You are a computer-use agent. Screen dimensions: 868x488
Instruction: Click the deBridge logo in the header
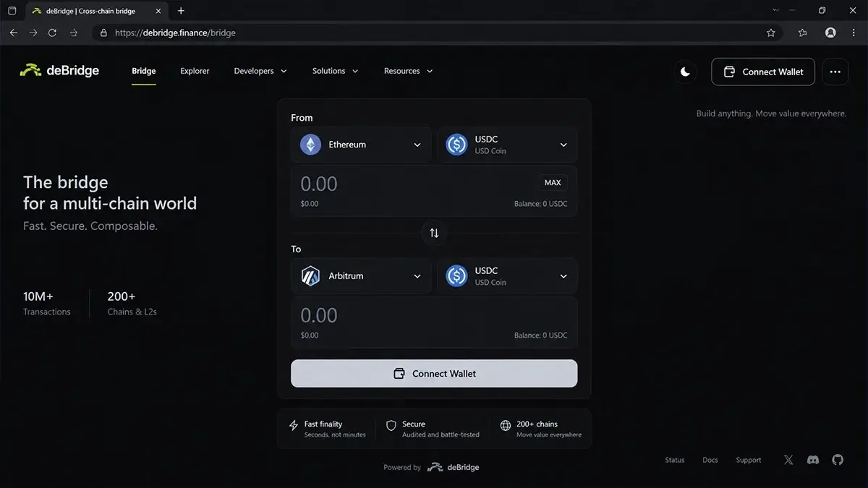point(59,71)
